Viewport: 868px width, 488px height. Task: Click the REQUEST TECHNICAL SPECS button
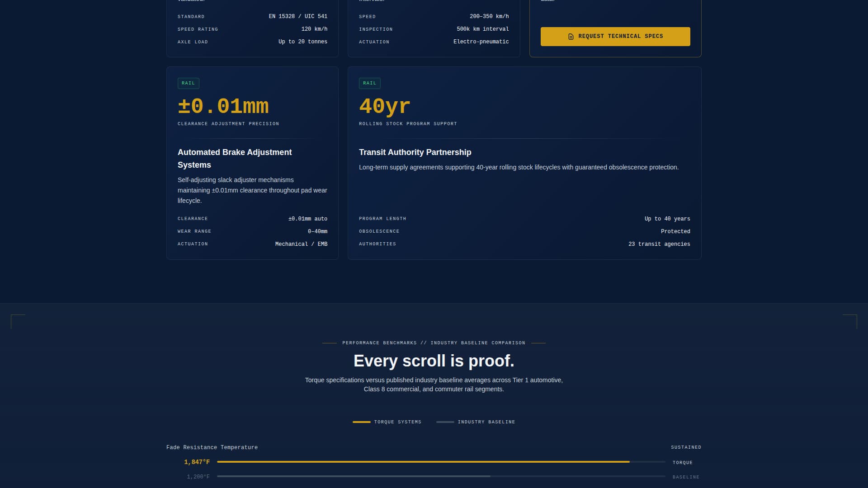tap(615, 36)
